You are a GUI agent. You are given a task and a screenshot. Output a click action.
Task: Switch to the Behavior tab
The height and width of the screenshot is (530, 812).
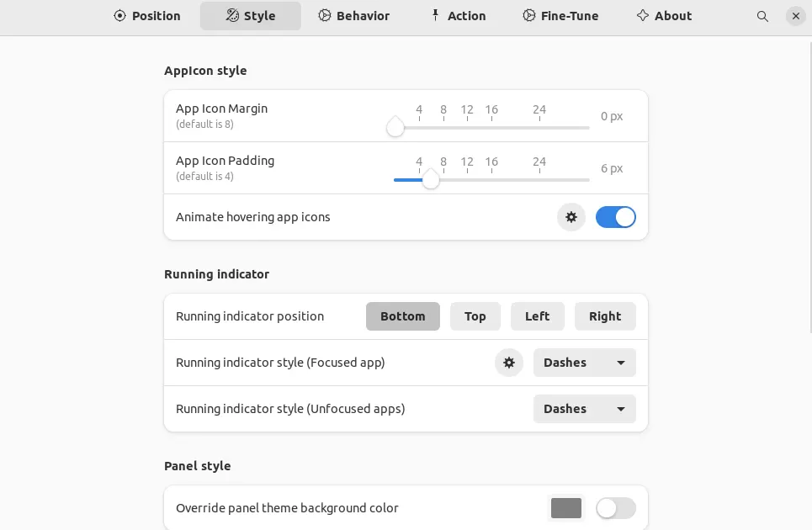[x=353, y=15]
